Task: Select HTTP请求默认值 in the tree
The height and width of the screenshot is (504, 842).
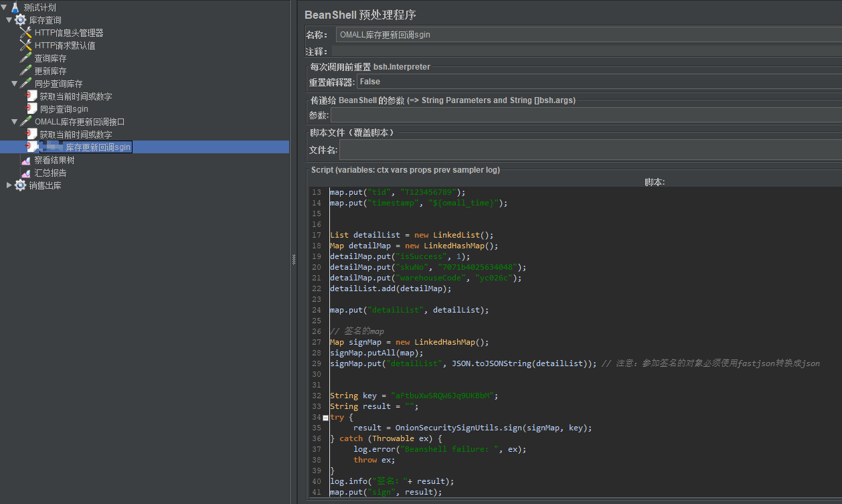Action: pyautogui.click(x=65, y=46)
